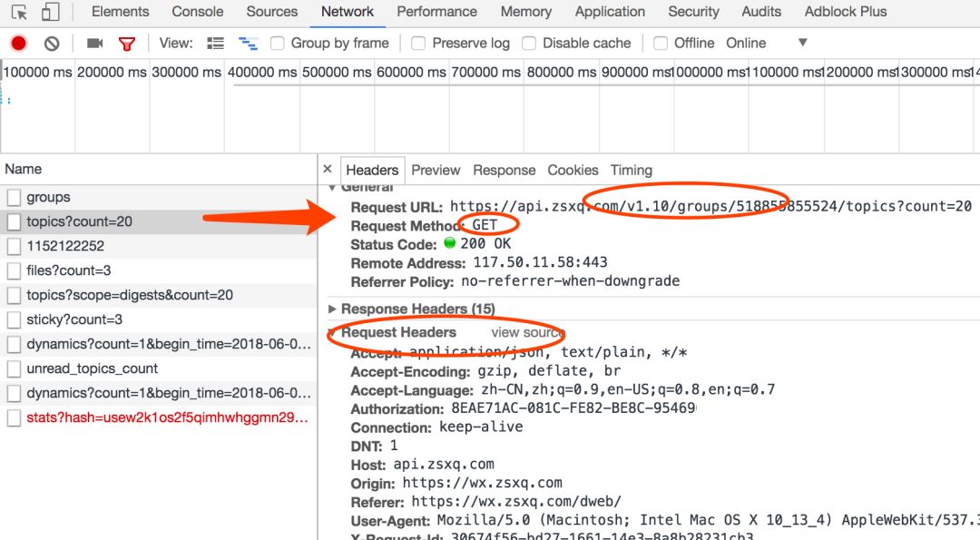Click the Connection keep-alive value
The height and width of the screenshot is (540, 980).
tap(481, 427)
